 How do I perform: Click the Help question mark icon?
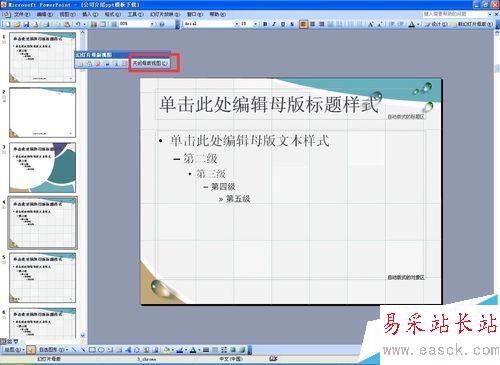pyautogui.click(x=162, y=24)
